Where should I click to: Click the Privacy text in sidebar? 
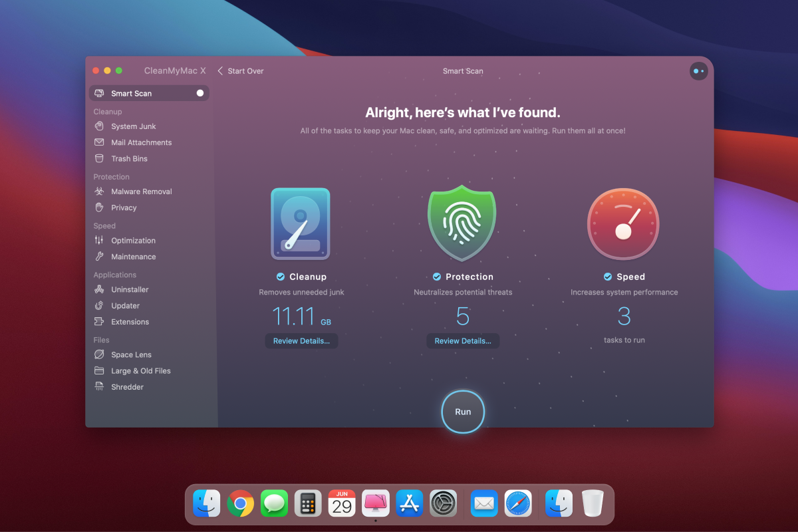coord(124,208)
